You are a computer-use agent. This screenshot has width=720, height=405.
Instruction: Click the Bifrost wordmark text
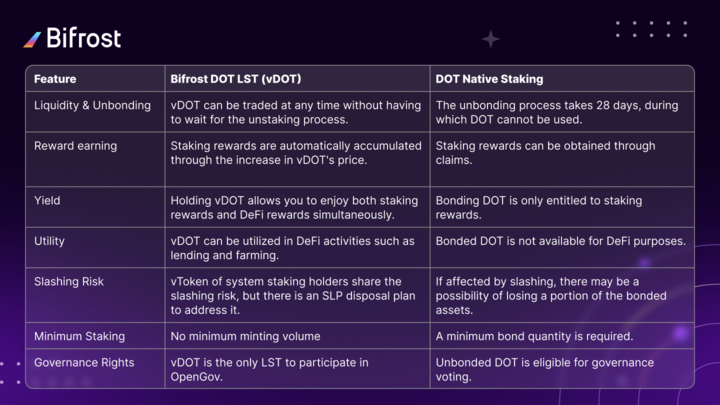pos(84,38)
